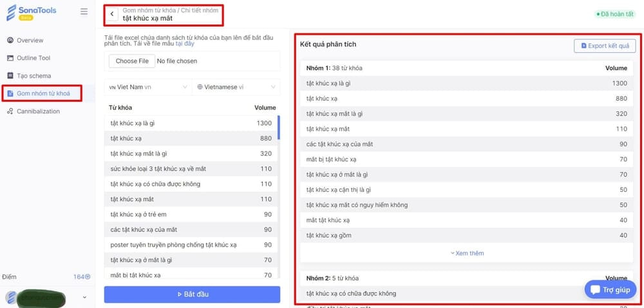The image size is (644, 308).
Task: Click 'mắt tật khúc xạ' result row
Action: point(466,220)
